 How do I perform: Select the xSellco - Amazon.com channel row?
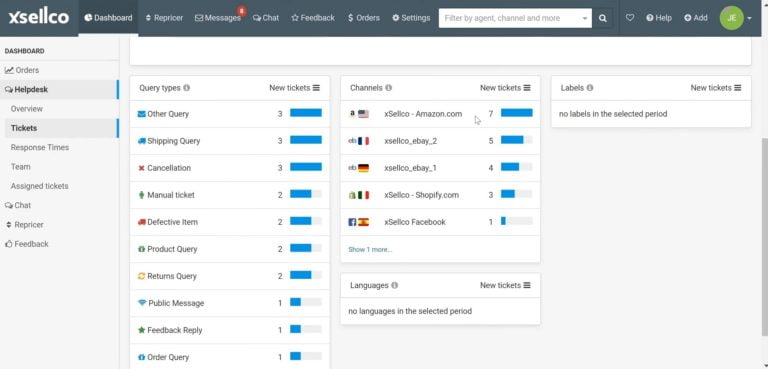(440, 114)
